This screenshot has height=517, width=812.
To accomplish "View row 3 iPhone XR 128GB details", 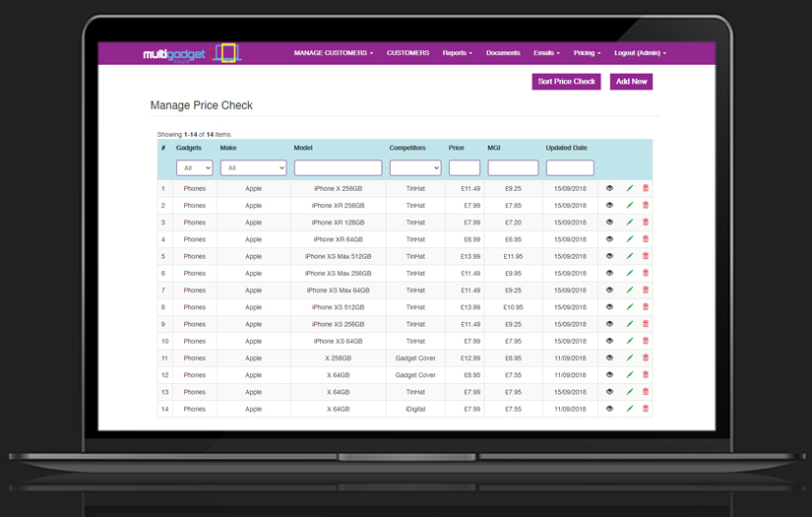I will pos(609,223).
